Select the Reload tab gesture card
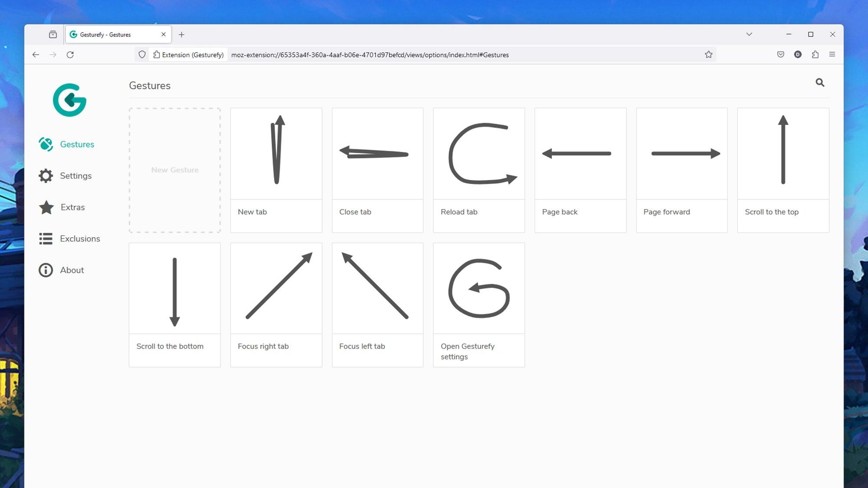Image resolution: width=868 pixels, height=488 pixels. click(x=479, y=170)
